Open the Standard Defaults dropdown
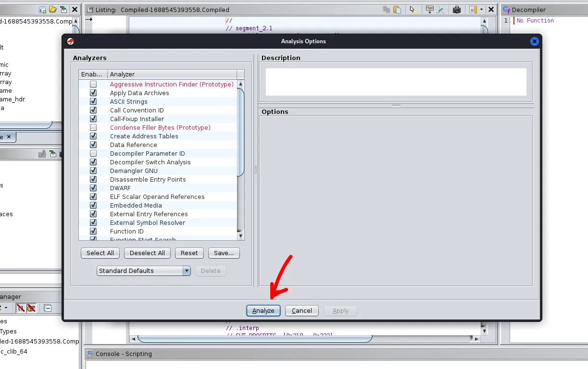 pyautogui.click(x=187, y=271)
